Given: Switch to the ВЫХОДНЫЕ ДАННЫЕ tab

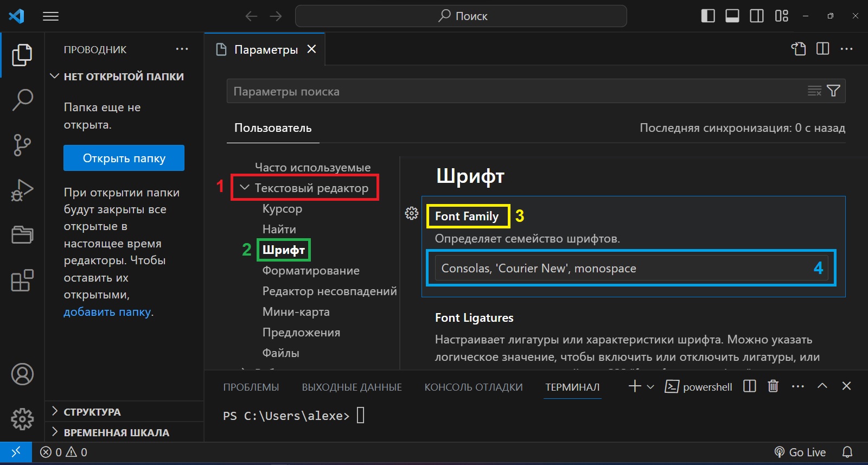Looking at the screenshot, I should pyautogui.click(x=352, y=387).
